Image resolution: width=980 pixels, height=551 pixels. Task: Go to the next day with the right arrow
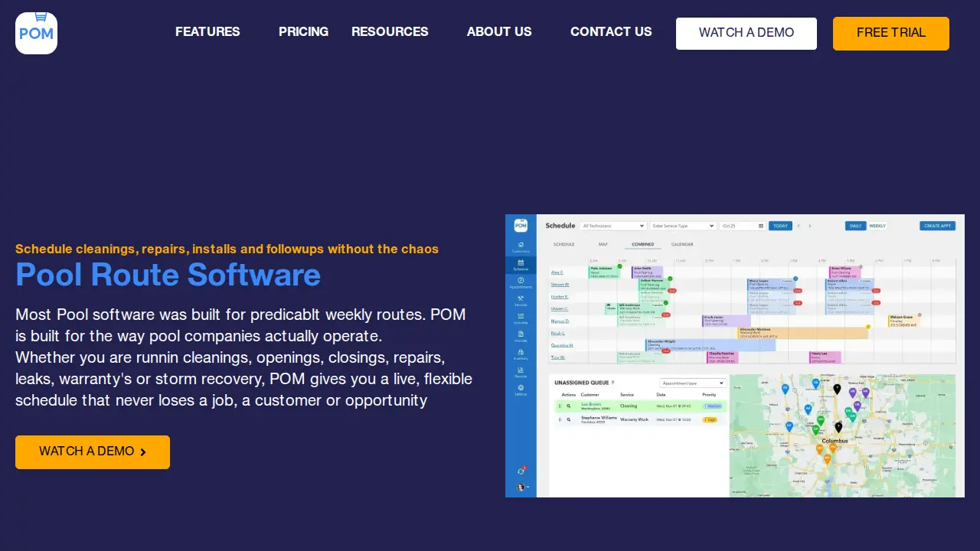pos(810,226)
